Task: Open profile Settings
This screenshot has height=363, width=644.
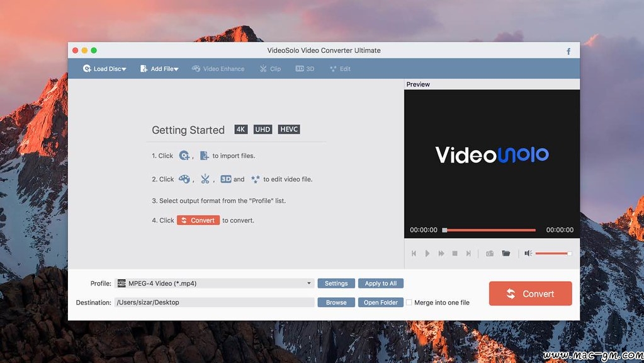Action: click(x=336, y=283)
